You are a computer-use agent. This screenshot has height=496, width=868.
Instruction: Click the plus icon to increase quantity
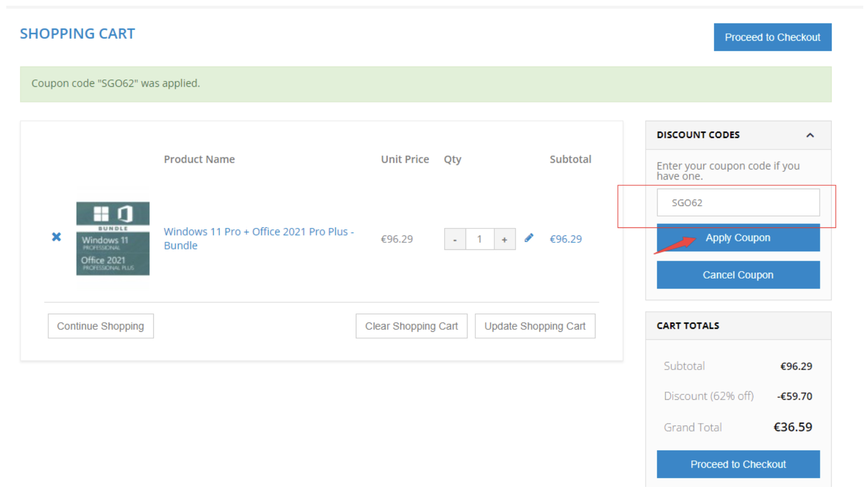click(505, 239)
